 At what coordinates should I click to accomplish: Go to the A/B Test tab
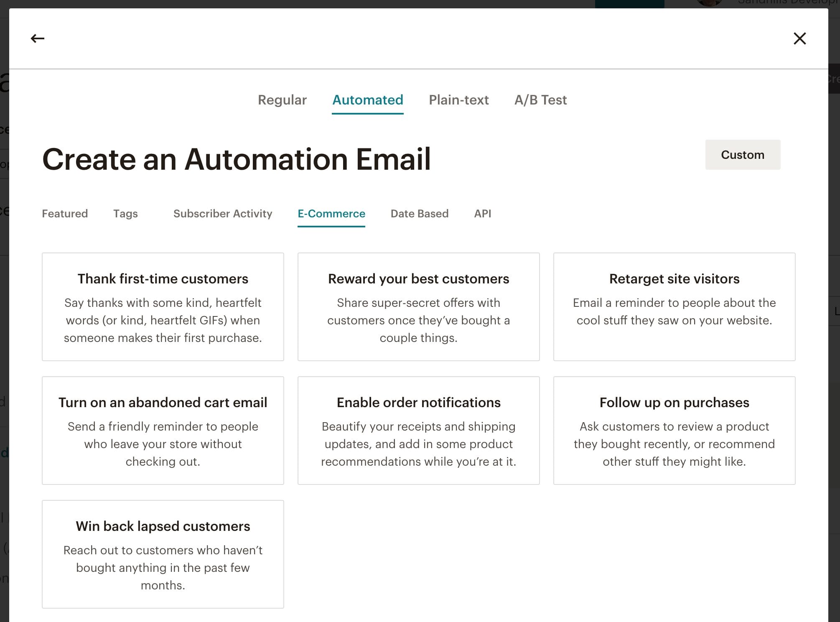tap(540, 100)
